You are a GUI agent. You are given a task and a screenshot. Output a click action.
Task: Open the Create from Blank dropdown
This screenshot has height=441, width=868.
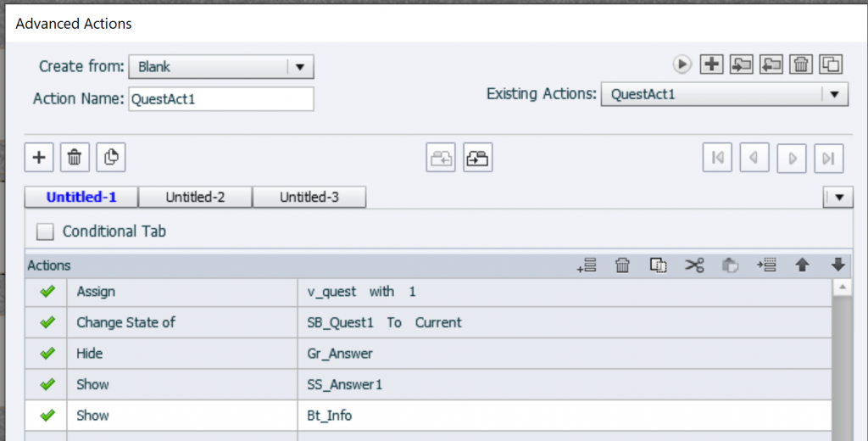(301, 67)
